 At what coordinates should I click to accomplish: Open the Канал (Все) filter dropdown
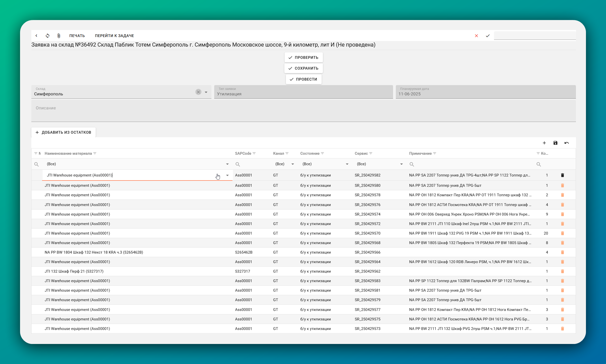[293, 164]
